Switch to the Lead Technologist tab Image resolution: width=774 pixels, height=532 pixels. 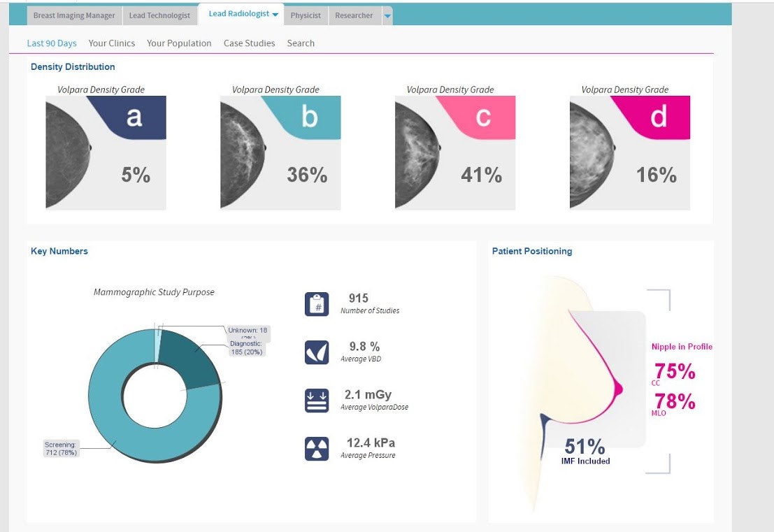(159, 15)
